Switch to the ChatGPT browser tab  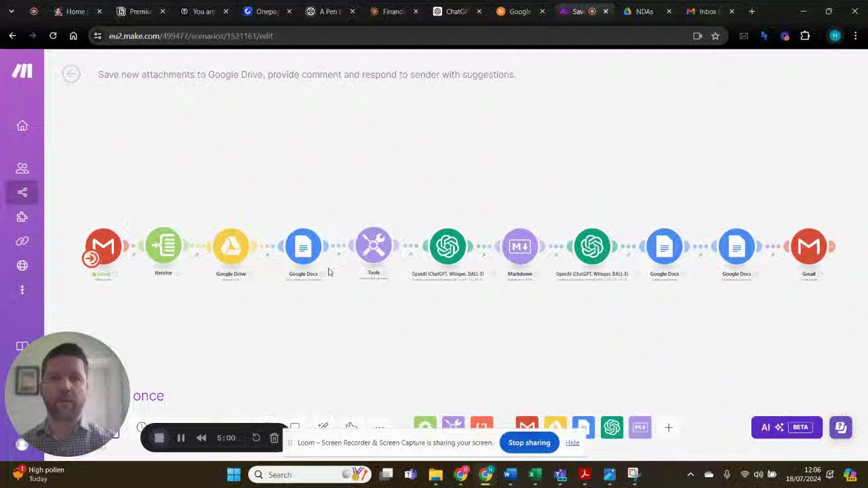point(458,12)
